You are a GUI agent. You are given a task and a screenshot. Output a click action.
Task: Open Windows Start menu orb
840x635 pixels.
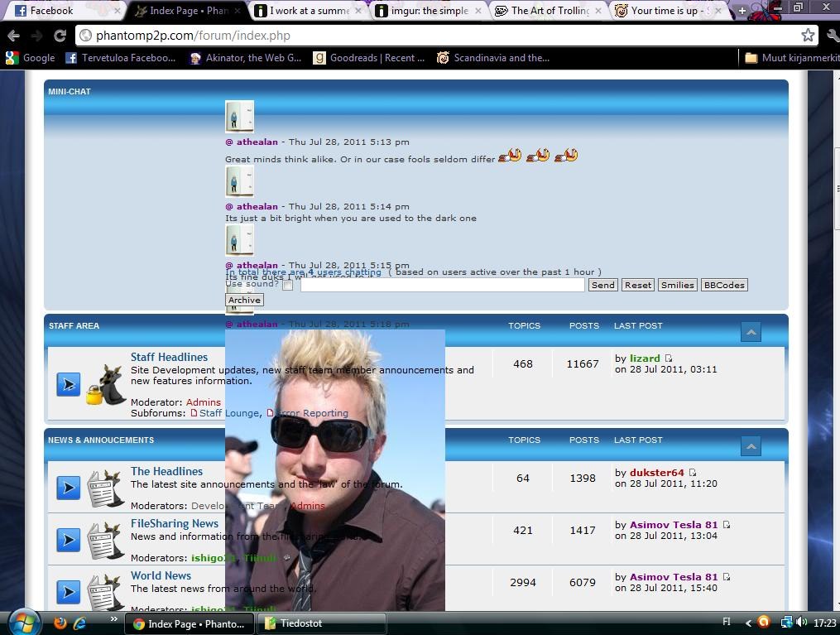pyautogui.click(x=23, y=623)
